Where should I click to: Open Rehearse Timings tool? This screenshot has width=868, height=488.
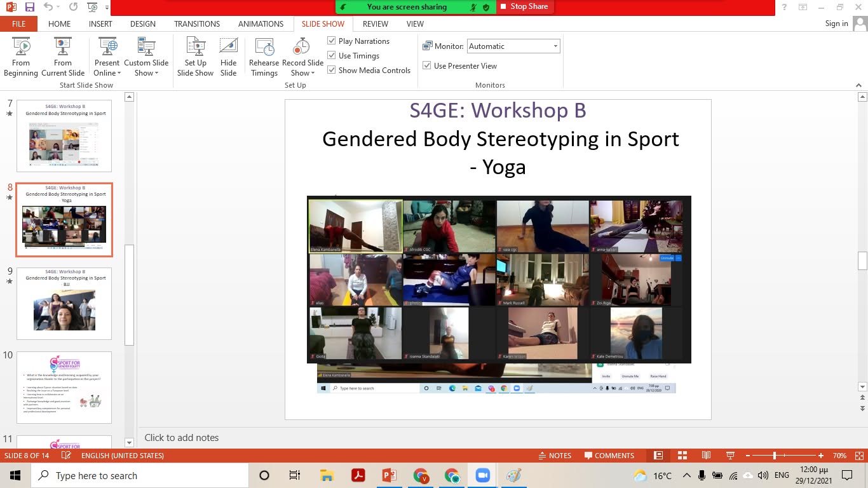[264, 57]
